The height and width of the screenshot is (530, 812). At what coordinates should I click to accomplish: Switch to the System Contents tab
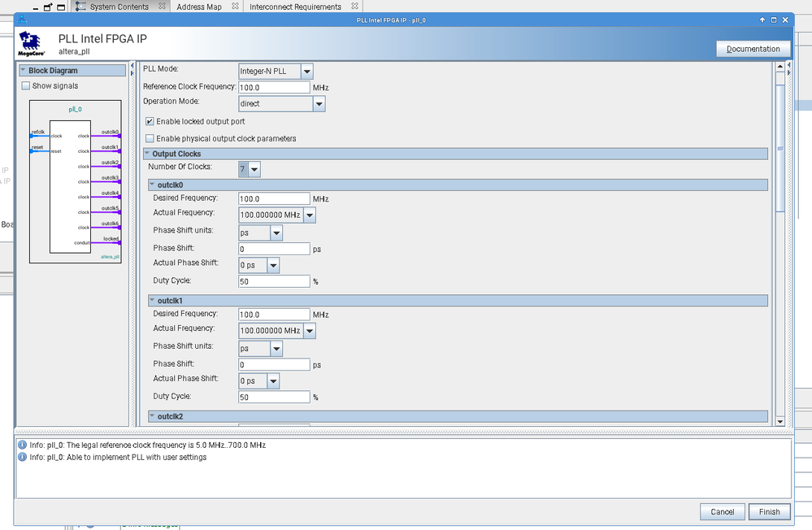[119, 7]
